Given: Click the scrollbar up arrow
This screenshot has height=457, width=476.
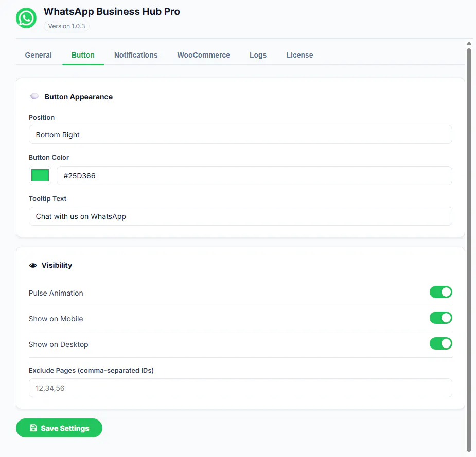Looking at the screenshot, I should click(469, 44).
